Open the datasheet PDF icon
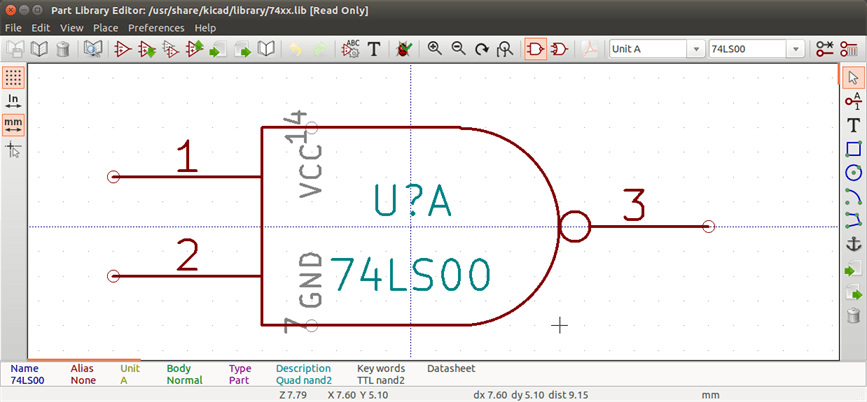The image size is (867, 402). (x=591, y=48)
